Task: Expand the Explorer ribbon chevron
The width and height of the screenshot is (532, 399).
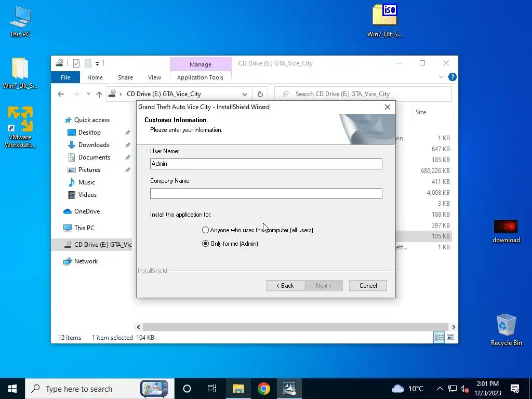Action: coord(441,77)
